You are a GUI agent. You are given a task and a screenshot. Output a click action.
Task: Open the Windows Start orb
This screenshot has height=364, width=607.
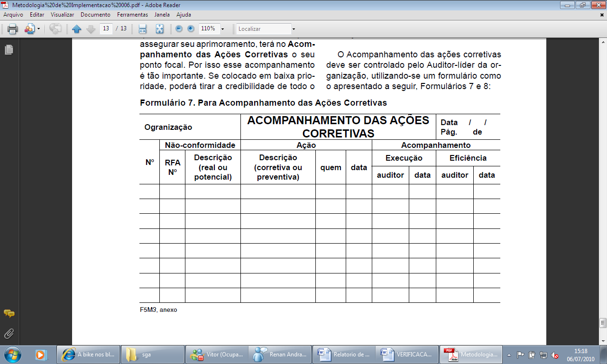[x=11, y=354]
